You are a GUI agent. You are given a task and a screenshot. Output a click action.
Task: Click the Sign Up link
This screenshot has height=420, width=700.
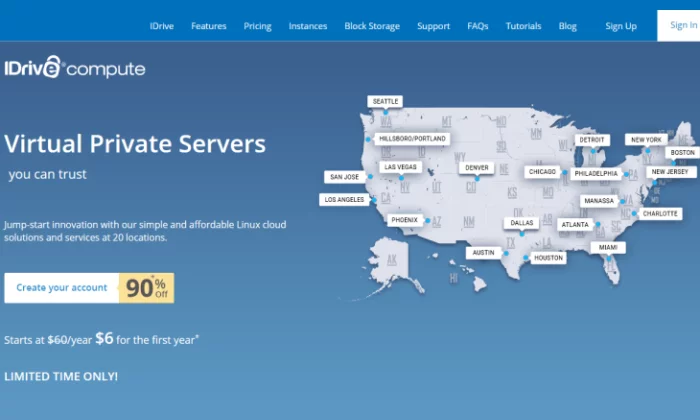click(x=621, y=26)
